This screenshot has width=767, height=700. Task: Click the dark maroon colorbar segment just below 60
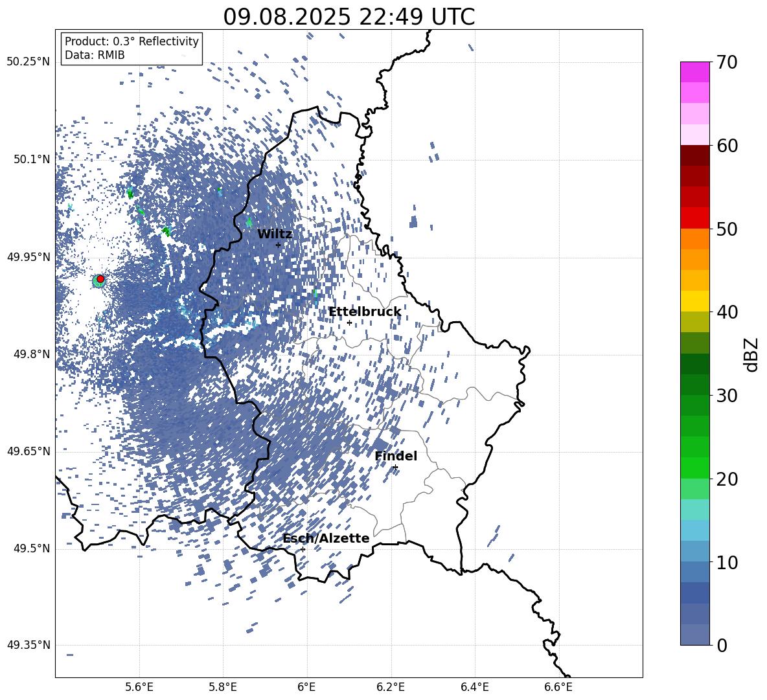[694, 155]
